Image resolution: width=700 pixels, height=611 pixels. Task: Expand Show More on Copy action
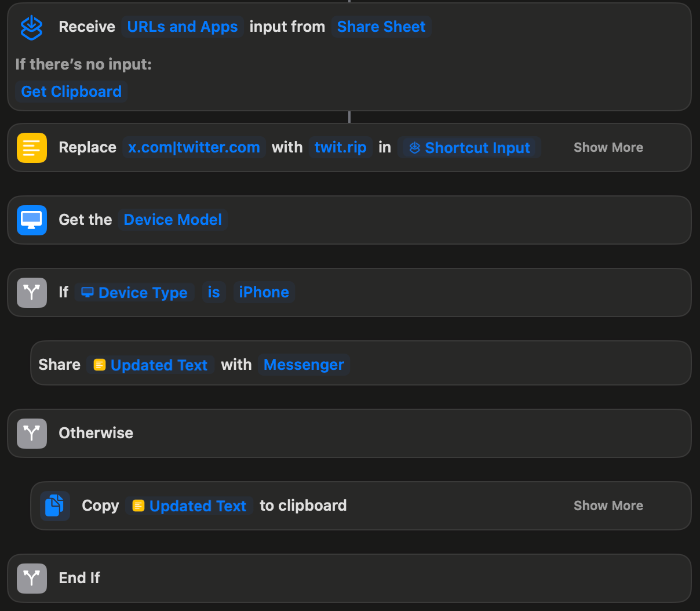608,506
